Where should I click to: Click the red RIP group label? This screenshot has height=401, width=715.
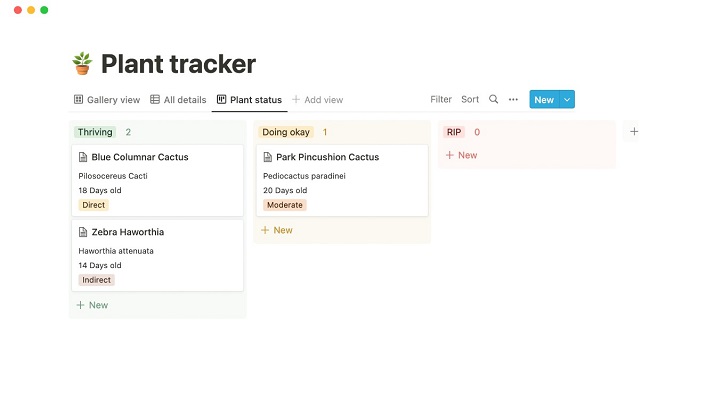click(454, 132)
